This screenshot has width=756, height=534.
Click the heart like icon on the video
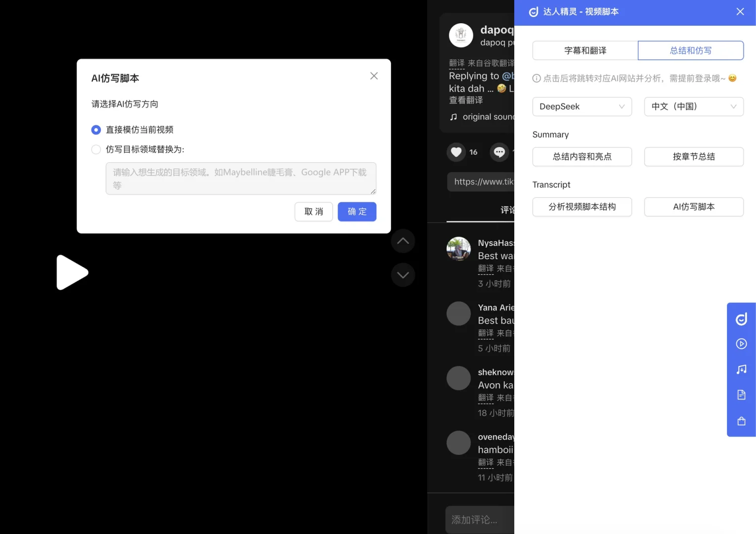pos(456,152)
